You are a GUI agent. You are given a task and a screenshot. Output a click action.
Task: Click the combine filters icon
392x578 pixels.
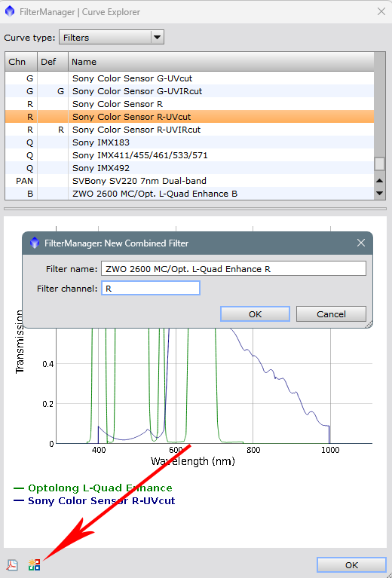coord(34,564)
